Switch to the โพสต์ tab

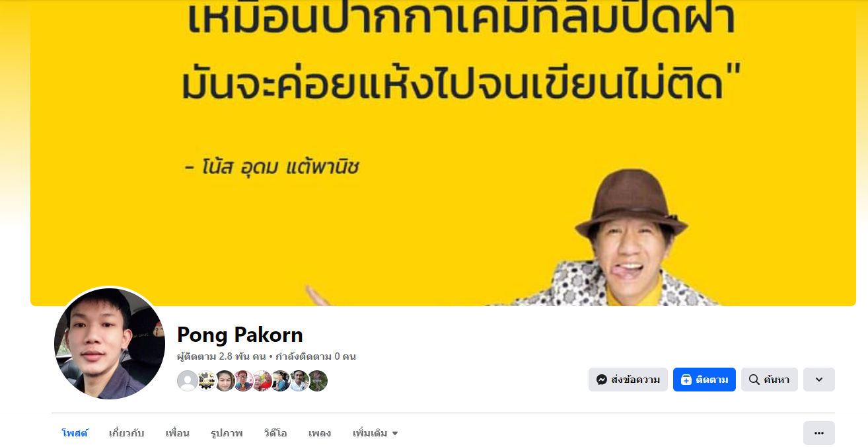click(75, 434)
